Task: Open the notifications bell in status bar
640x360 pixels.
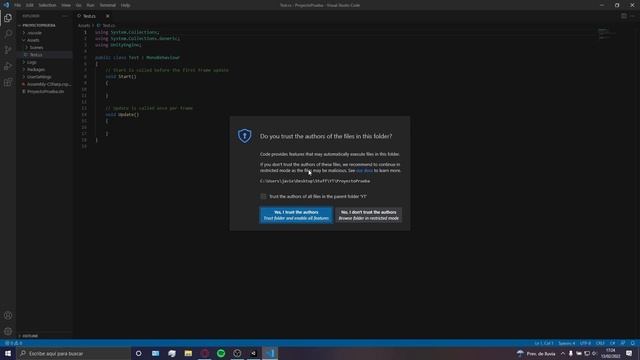Action: tap(632, 343)
